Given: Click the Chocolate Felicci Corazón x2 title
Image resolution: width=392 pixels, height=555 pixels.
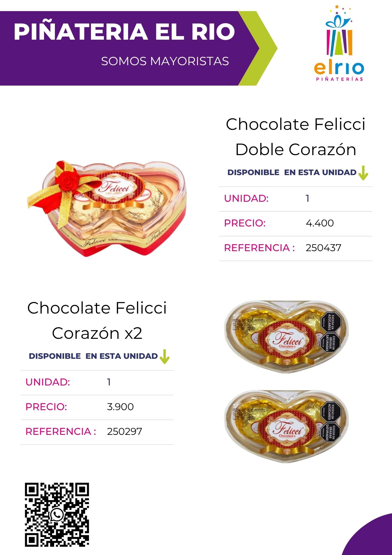Looking at the screenshot, I should [x=97, y=321].
